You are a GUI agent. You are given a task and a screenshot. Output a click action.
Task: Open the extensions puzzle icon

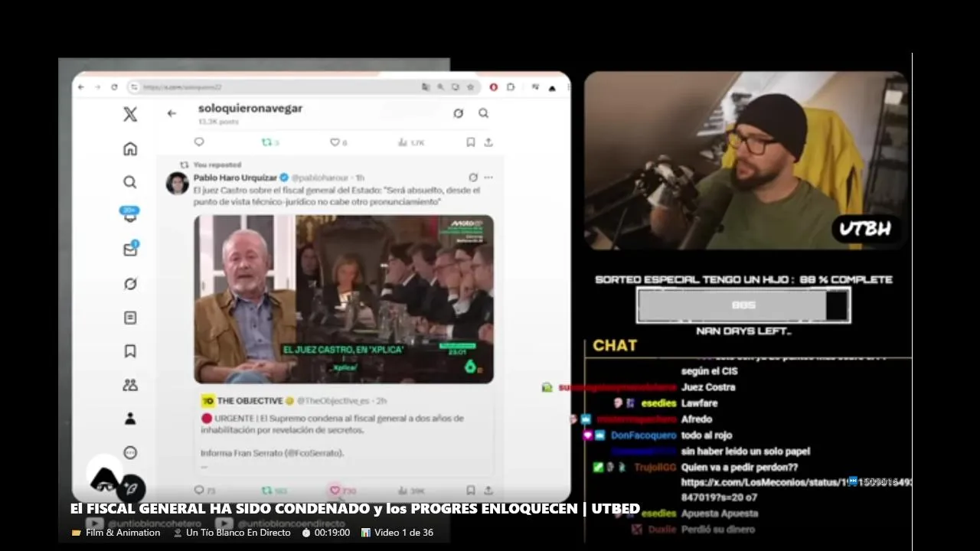pyautogui.click(x=511, y=87)
